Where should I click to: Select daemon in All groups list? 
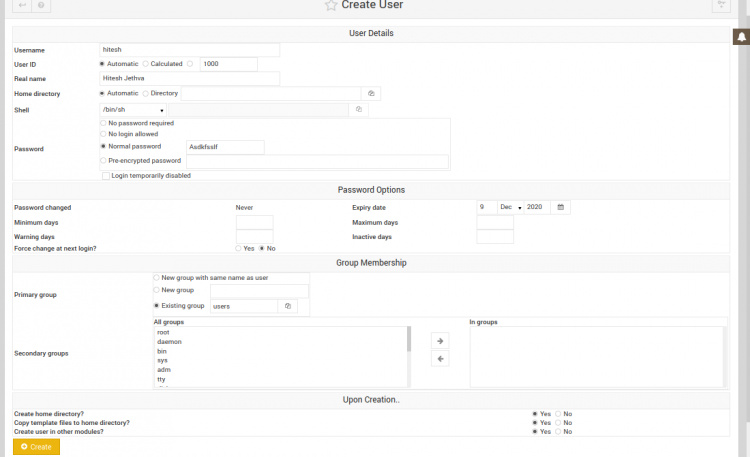click(x=169, y=342)
